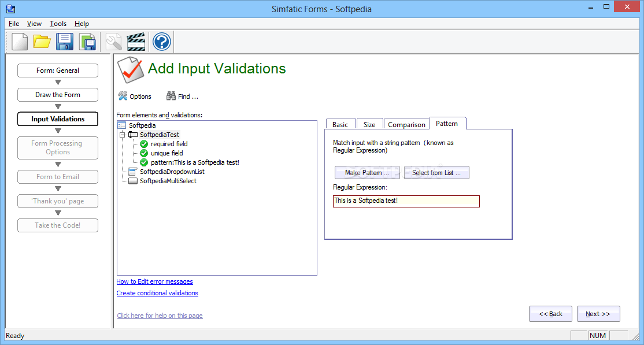The image size is (644, 345).
Task: Go to the Draw the Form step
Action: (x=58, y=94)
